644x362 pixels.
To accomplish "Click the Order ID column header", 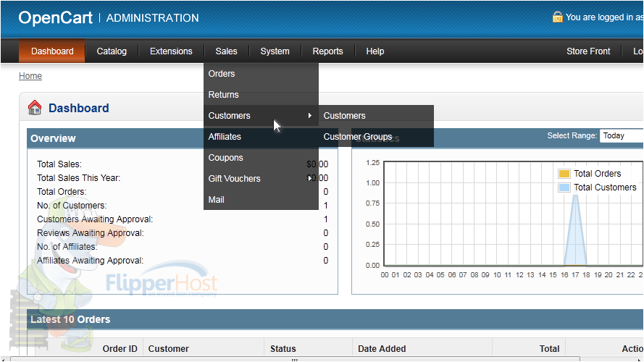I will (120, 348).
